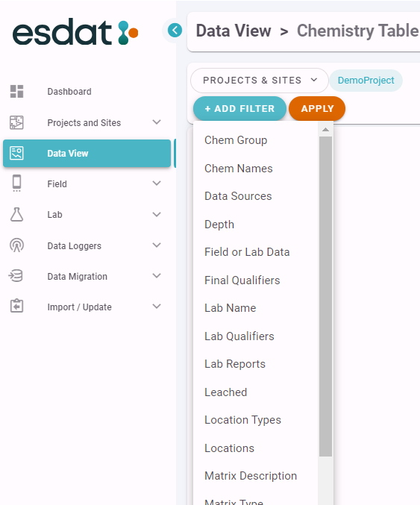Screen dimensions: 420x505
Task: Click the filter list scrollbar up arrow
Action: coord(325,130)
